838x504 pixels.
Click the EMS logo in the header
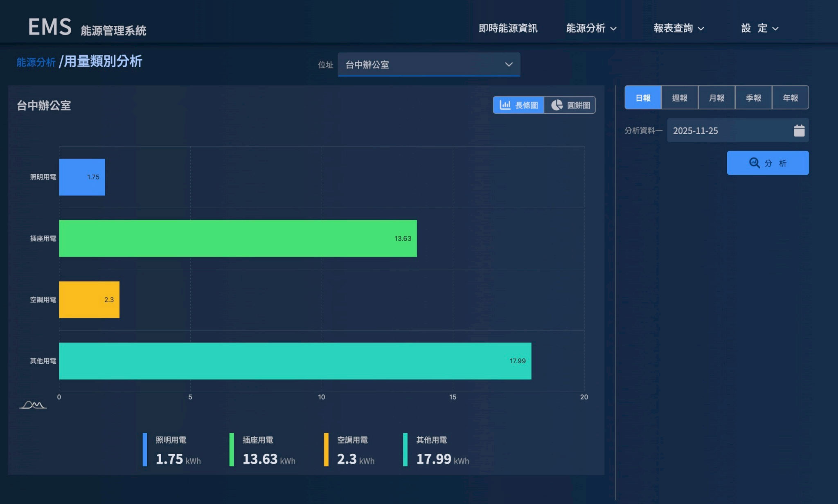[x=50, y=27]
